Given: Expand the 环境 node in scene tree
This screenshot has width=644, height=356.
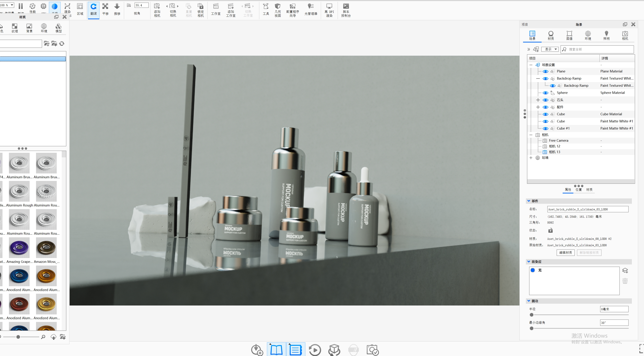Looking at the screenshot, I should (x=531, y=158).
